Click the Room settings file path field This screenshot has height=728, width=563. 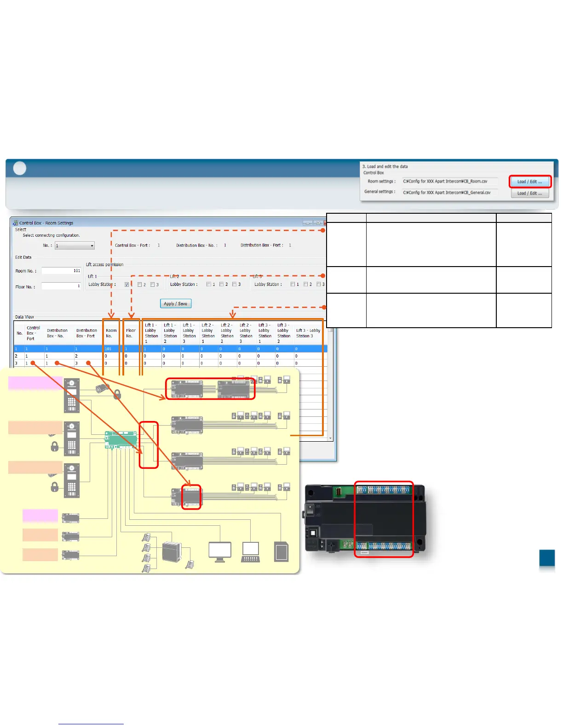[x=450, y=182]
